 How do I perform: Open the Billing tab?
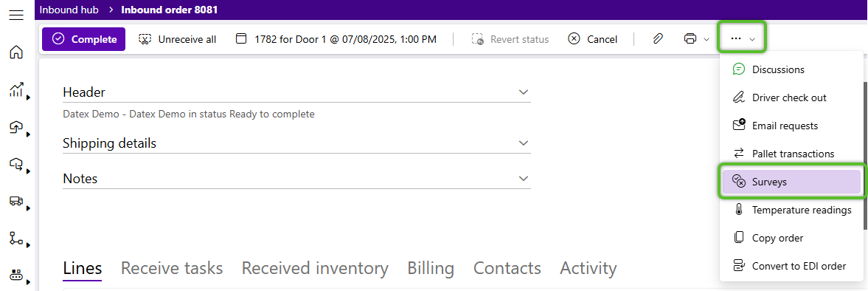coord(431,268)
